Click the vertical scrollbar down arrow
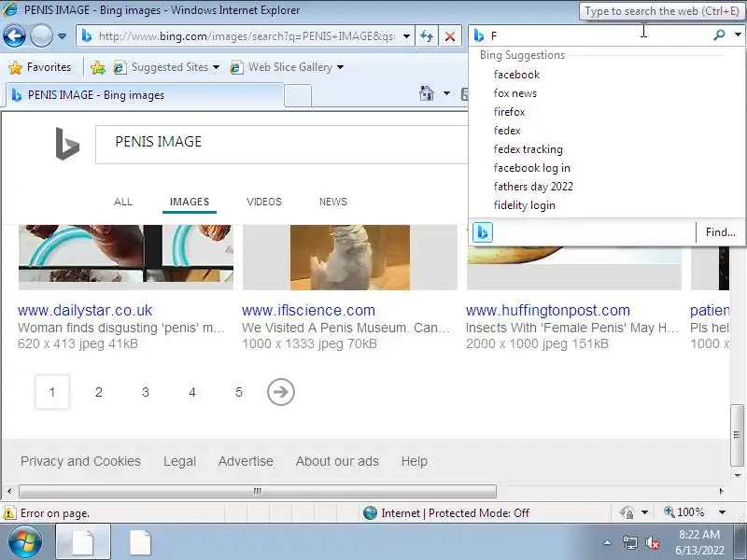747x560 pixels. pyautogui.click(x=738, y=475)
